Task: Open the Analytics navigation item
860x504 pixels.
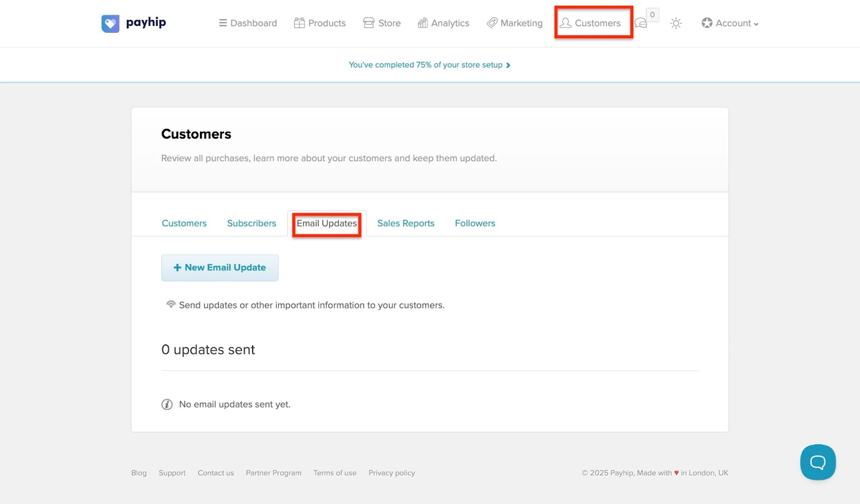Action: pos(443,23)
